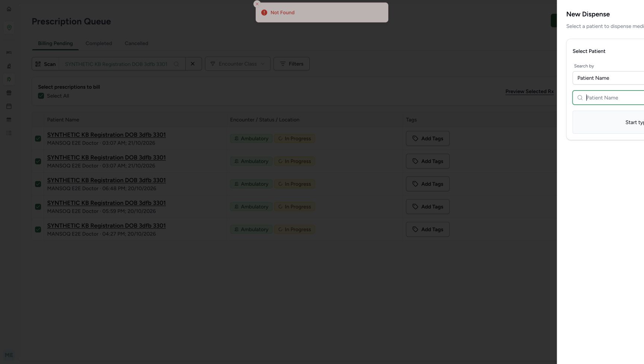Open Preview Selected Rx link

pos(530,91)
